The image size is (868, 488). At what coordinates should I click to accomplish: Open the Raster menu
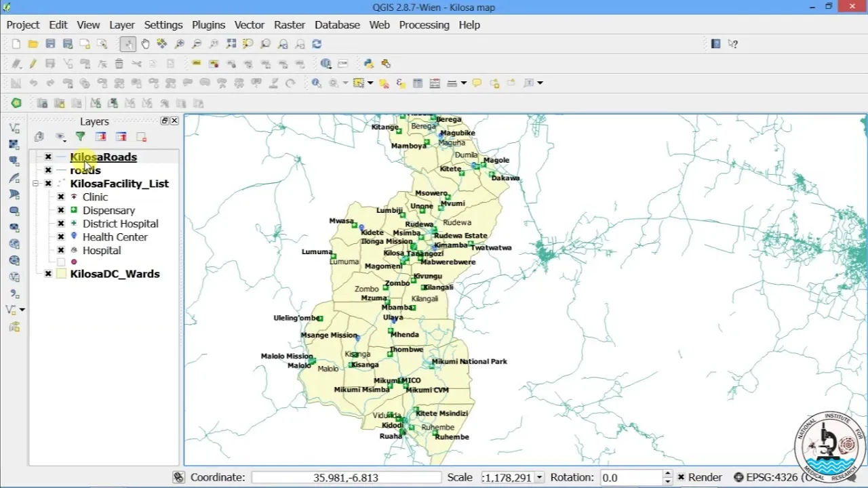click(290, 24)
